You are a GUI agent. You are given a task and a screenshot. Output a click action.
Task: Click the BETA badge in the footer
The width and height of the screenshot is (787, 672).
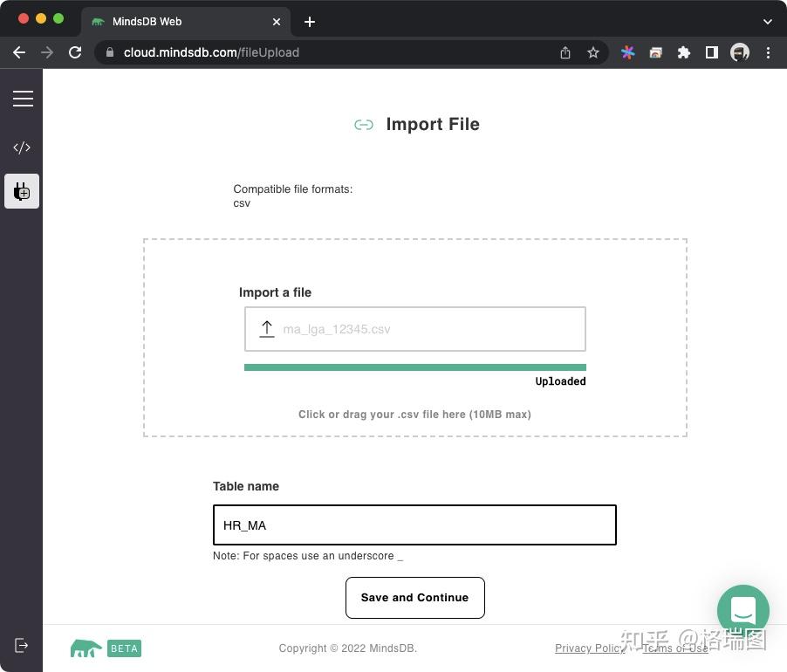[124, 648]
